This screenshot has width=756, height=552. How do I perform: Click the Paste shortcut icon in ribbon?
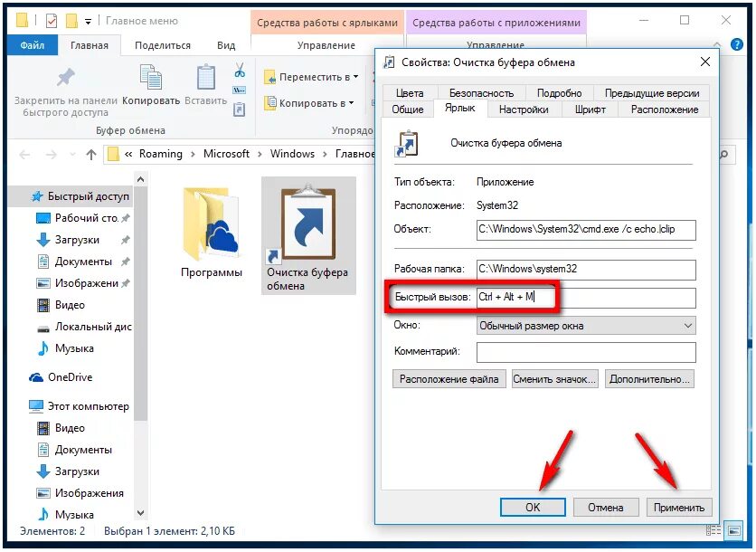coord(239,109)
